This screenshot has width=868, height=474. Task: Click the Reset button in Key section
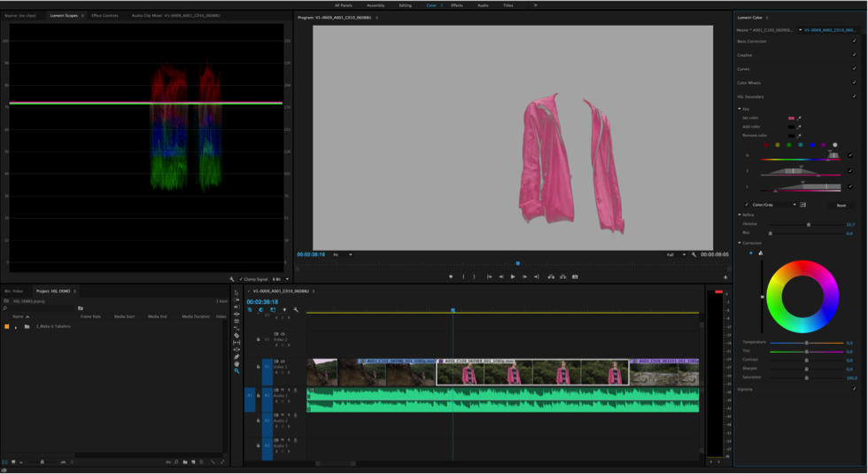click(841, 206)
